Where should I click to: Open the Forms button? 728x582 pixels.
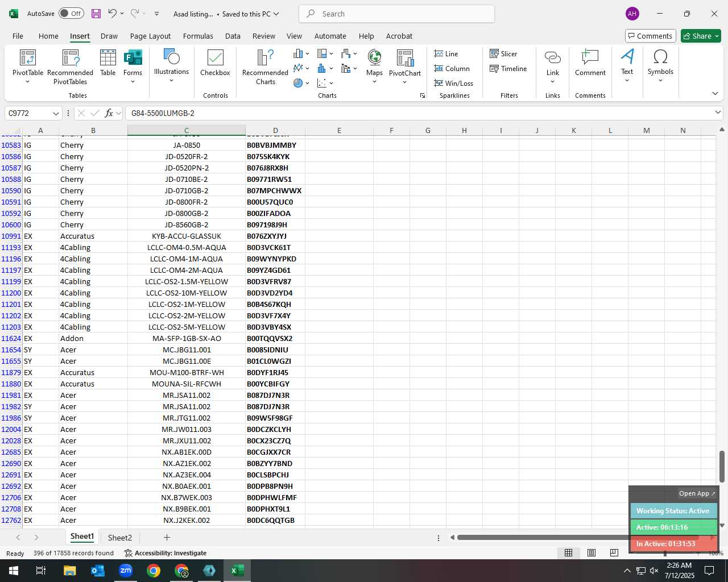click(x=133, y=66)
